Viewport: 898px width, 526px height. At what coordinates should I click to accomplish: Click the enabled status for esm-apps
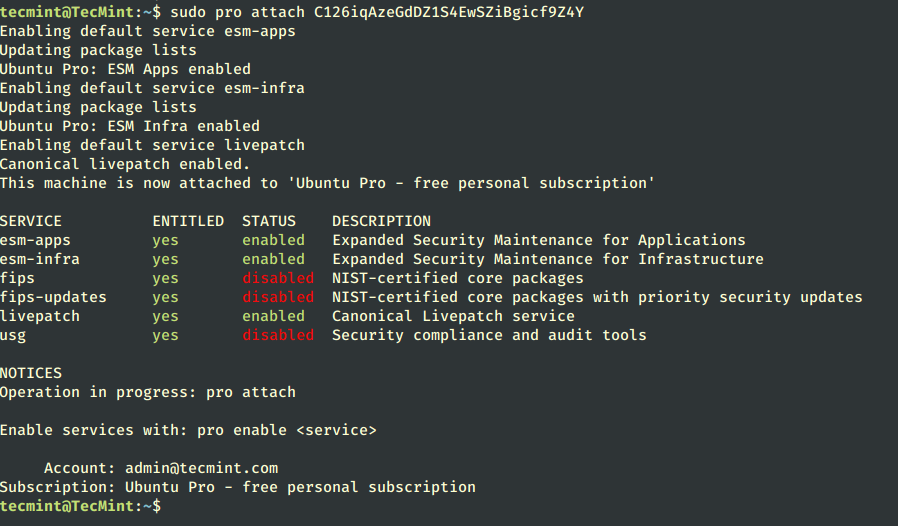pyautogui.click(x=273, y=240)
